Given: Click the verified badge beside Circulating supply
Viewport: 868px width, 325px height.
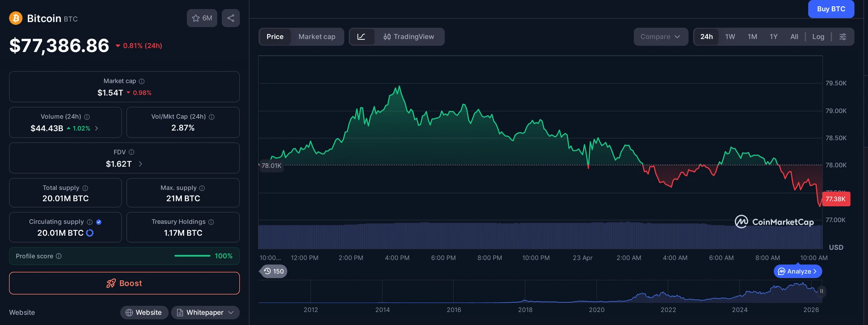Looking at the screenshot, I should (99, 222).
